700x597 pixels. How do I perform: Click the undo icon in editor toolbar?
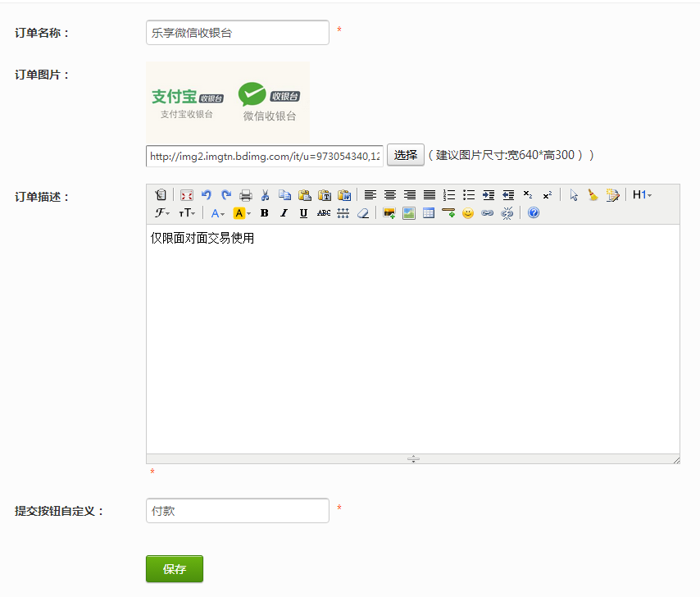click(207, 195)
